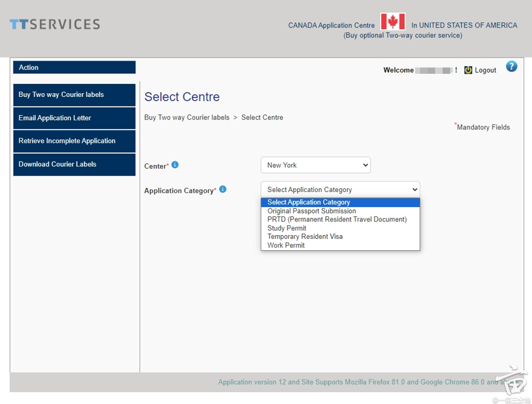The height and width of the screenshot is (404, 532).
Task: Choose Original Passport Submission from the list
Action: 311,211
